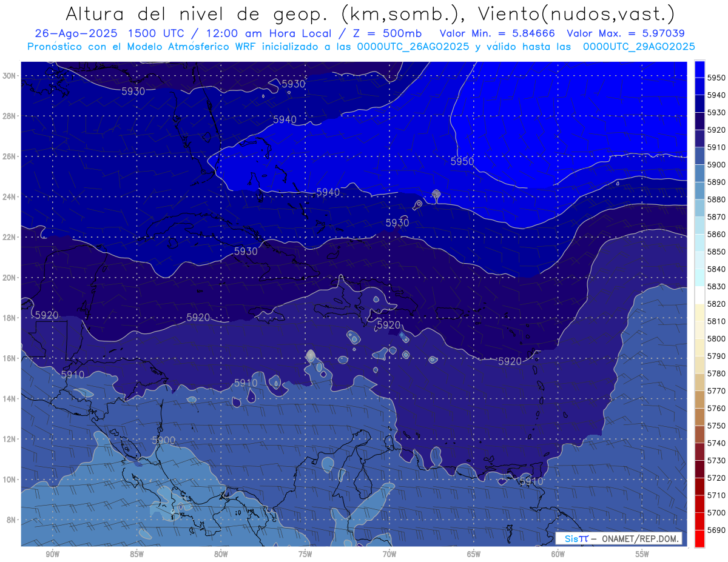
Task: Click the 55W longitude axis label
Action: coord(642,555)
